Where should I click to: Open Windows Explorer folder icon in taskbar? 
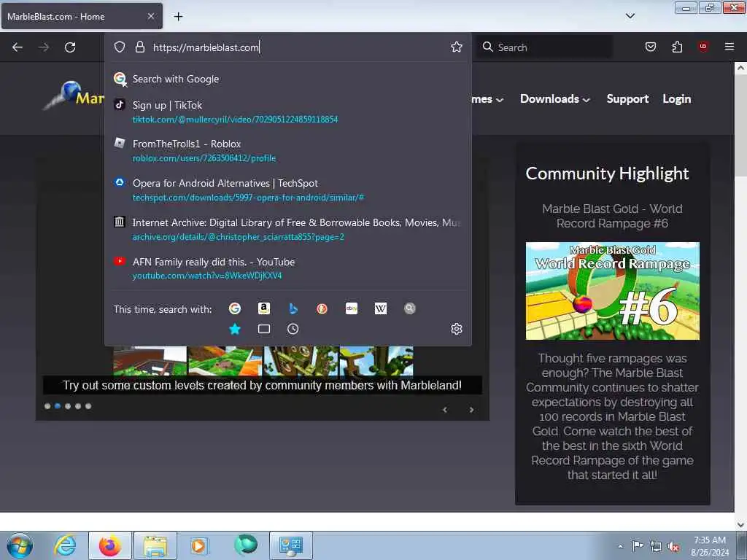pos(155,545)
